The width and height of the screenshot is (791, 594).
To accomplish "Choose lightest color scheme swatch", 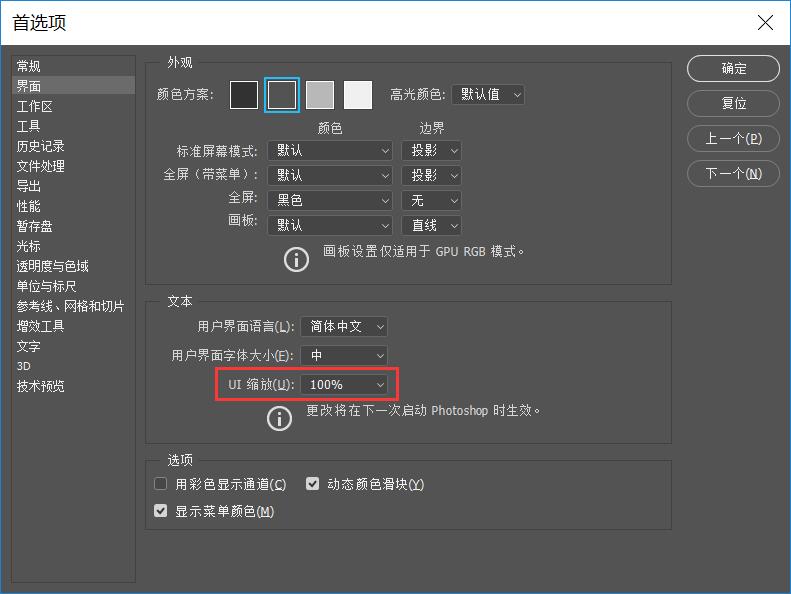I will pos(358,94).
